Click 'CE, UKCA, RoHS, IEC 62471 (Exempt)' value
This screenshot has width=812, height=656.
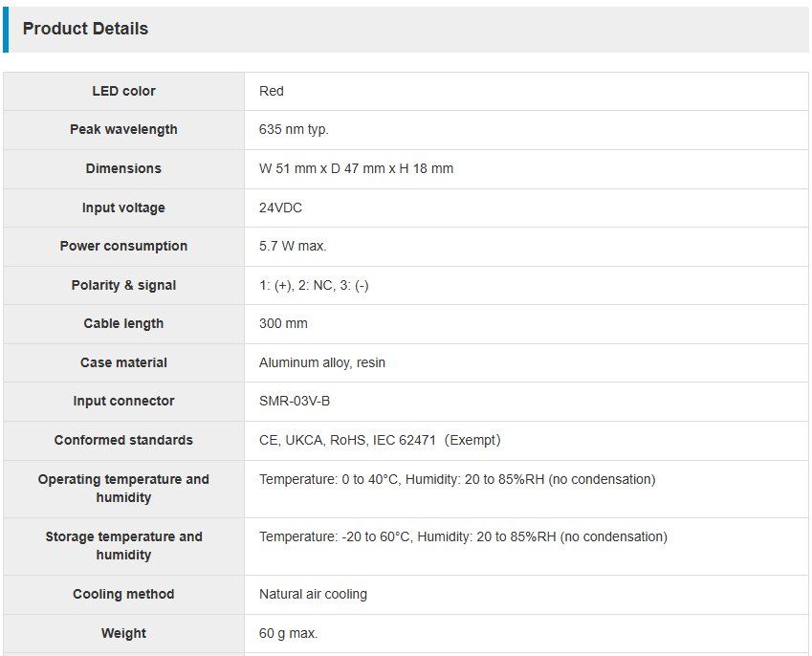click(x=380, y=440)
